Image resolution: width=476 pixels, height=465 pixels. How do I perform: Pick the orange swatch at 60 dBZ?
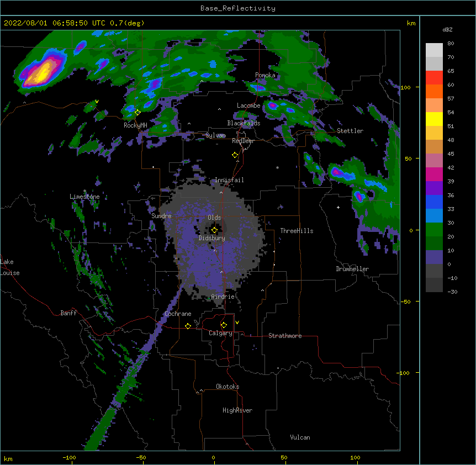click(434, 91)
